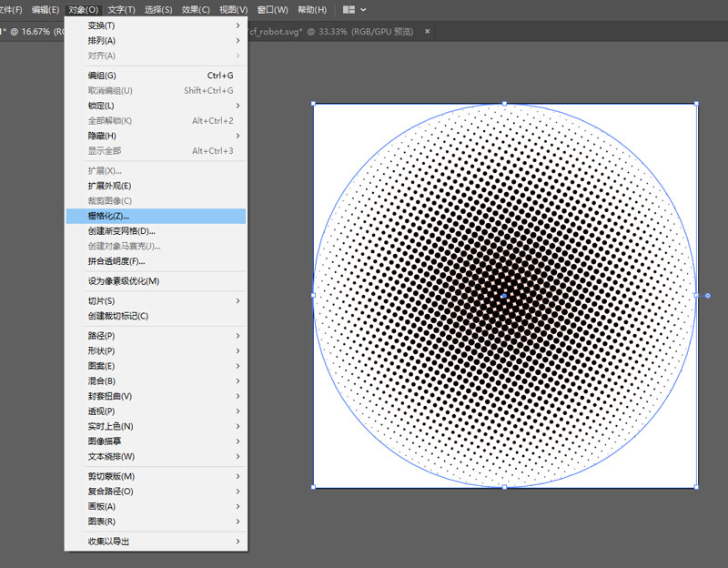
Task: Click the bottom-right selection handle of the artwork
Action: click(x=696, y=487)
